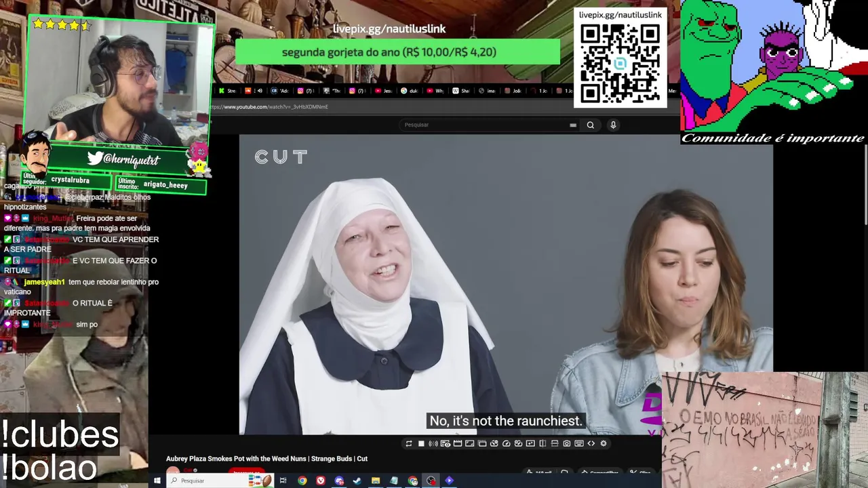This screenshot has height=488, width=868.
Task: Click the livepix QR code image
Action: [x=620, y=63]
